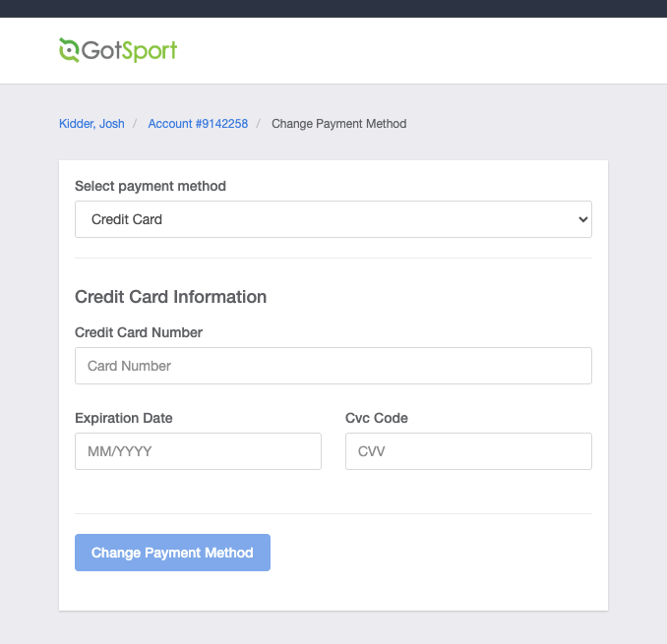Open the Credit Card payment method dropdown

333,219
